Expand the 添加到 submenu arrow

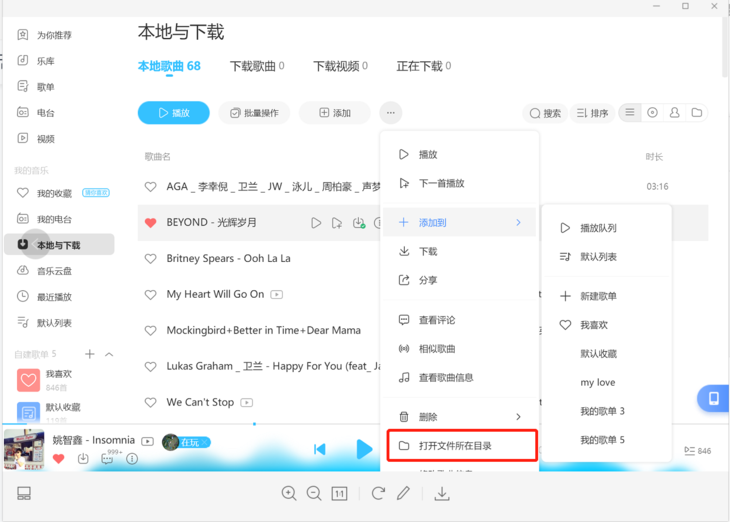518,222
